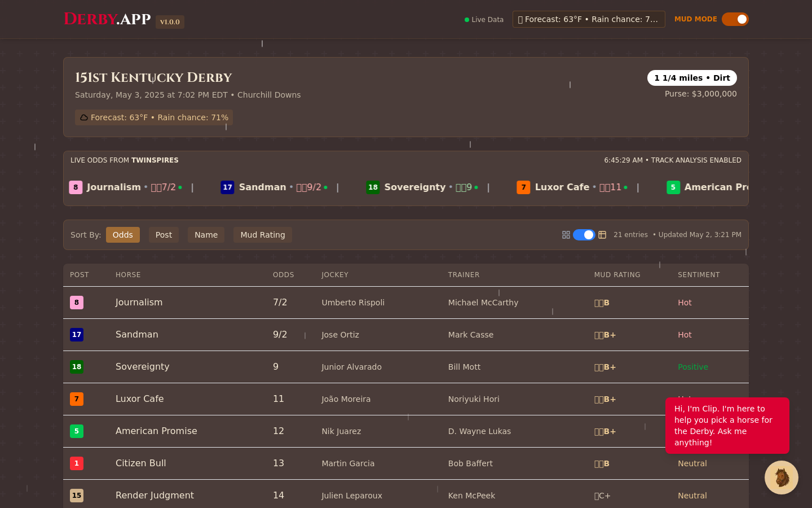Click jockey João Moreira
The image size is (812, 508).
coord(346,399)
